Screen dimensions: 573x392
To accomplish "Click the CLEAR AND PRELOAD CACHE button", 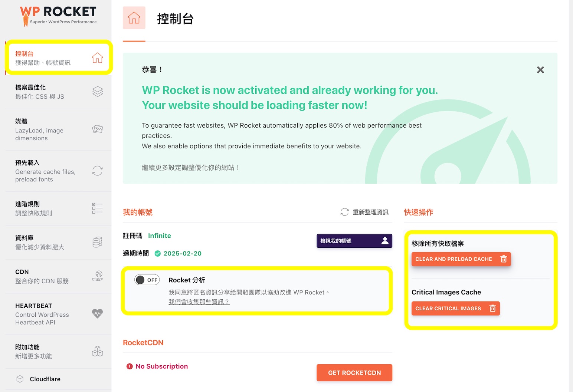I will coord(461,259).
